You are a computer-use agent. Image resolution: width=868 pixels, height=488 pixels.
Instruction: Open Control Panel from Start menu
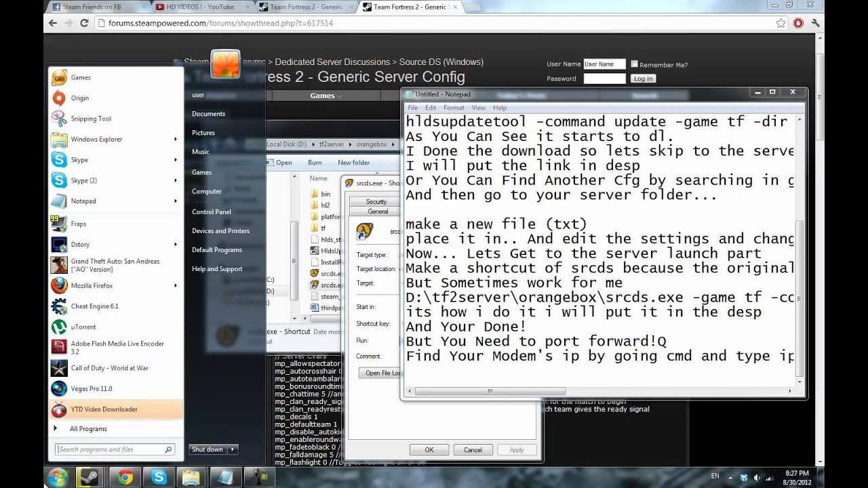coord(212,211)
